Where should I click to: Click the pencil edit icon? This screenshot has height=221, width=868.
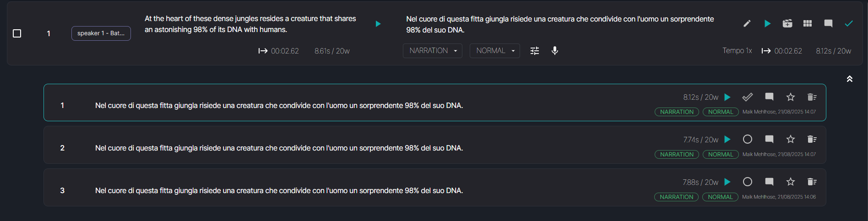point(747,23)
